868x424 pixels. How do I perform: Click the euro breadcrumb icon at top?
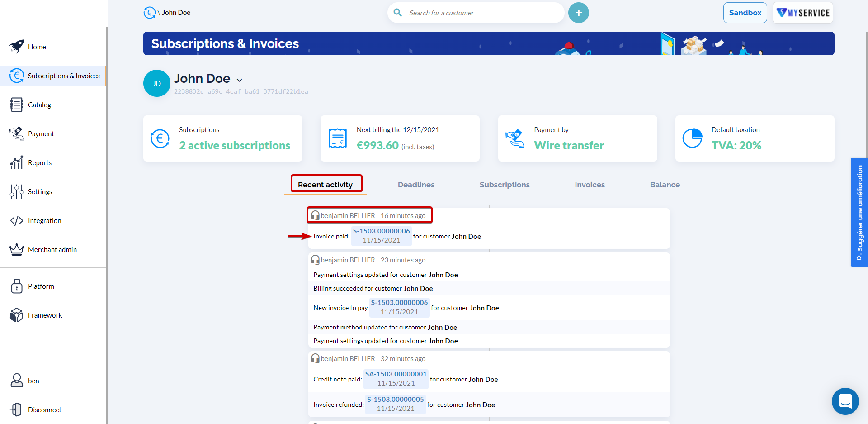(150, 13)
